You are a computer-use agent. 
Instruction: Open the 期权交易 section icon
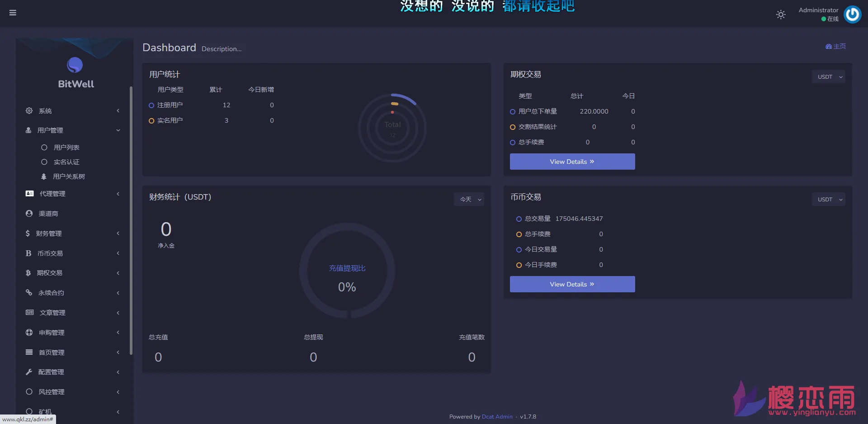28,273
